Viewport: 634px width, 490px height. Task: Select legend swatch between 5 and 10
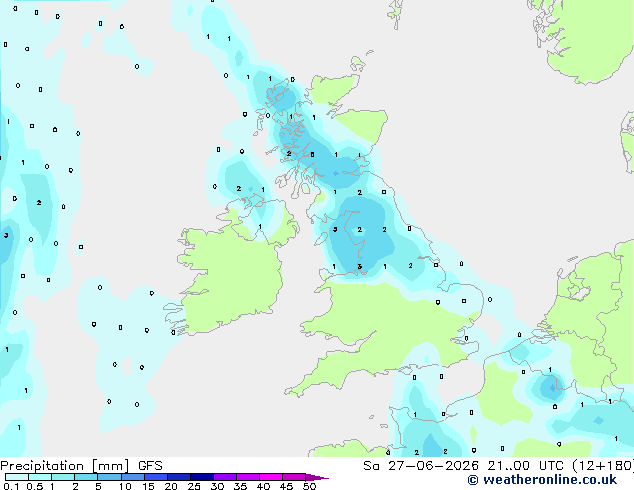pos(109,477)
